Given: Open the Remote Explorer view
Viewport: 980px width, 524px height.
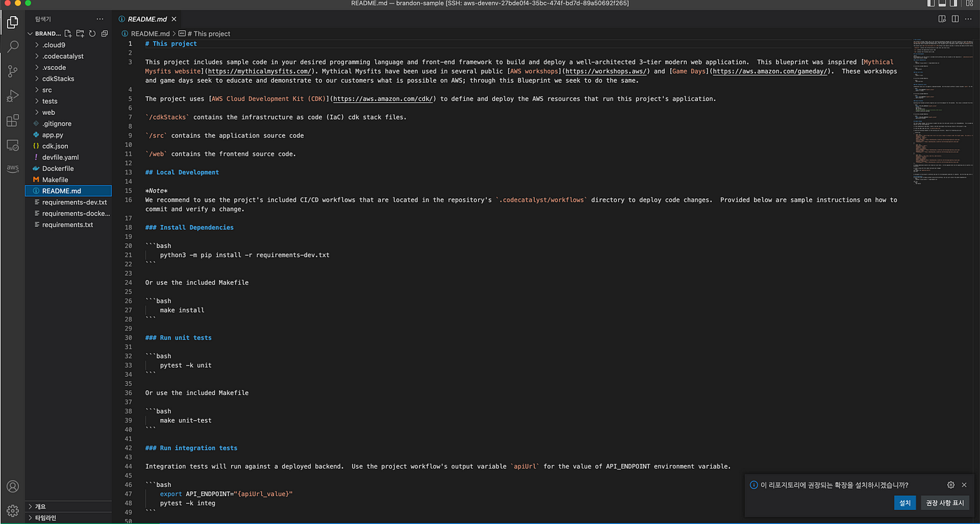Looking at the screenshot, I should pyautogui.click(x=13, y=145).
